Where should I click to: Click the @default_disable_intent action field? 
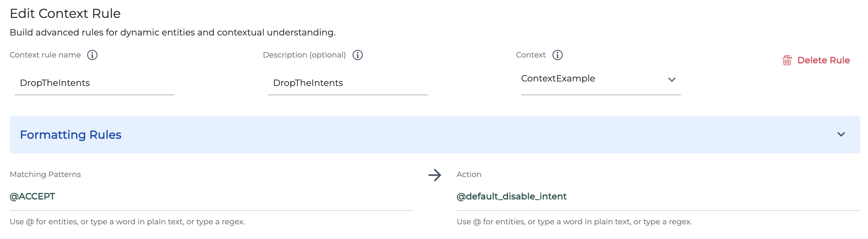coord(658,197)
